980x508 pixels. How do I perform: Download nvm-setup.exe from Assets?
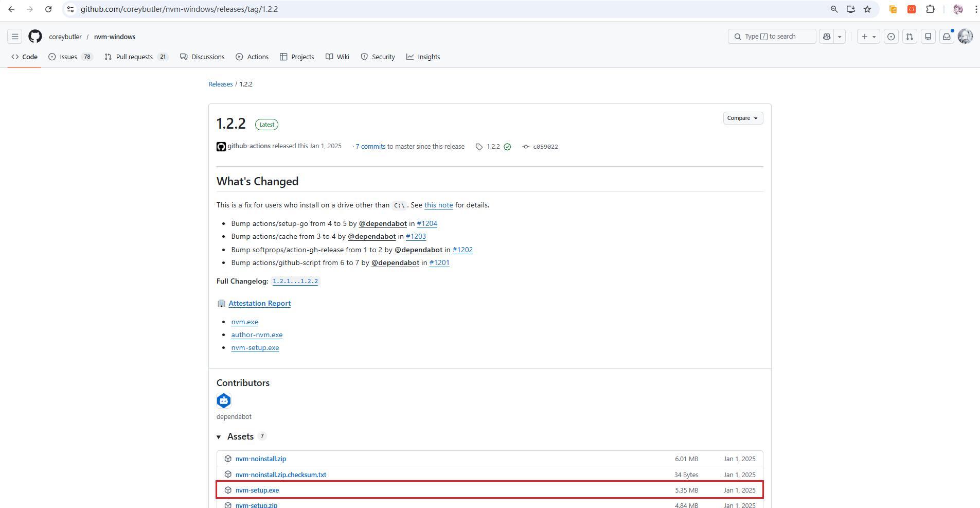pyautogui.click(x=257, y=491)
